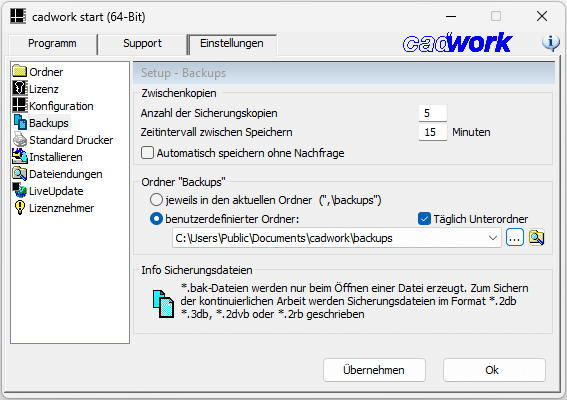567x400 pixels.
Task: Switch to the Programm tab
Action: coord(52,44)
